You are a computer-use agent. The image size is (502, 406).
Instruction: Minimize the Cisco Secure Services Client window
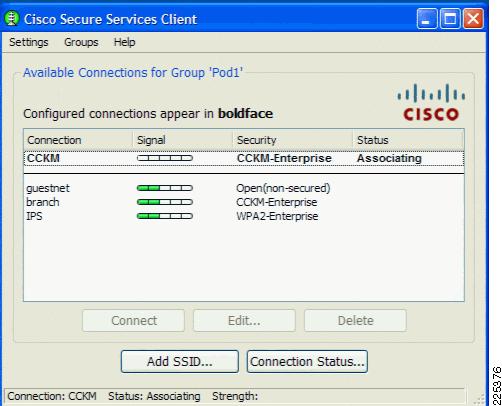427,19
